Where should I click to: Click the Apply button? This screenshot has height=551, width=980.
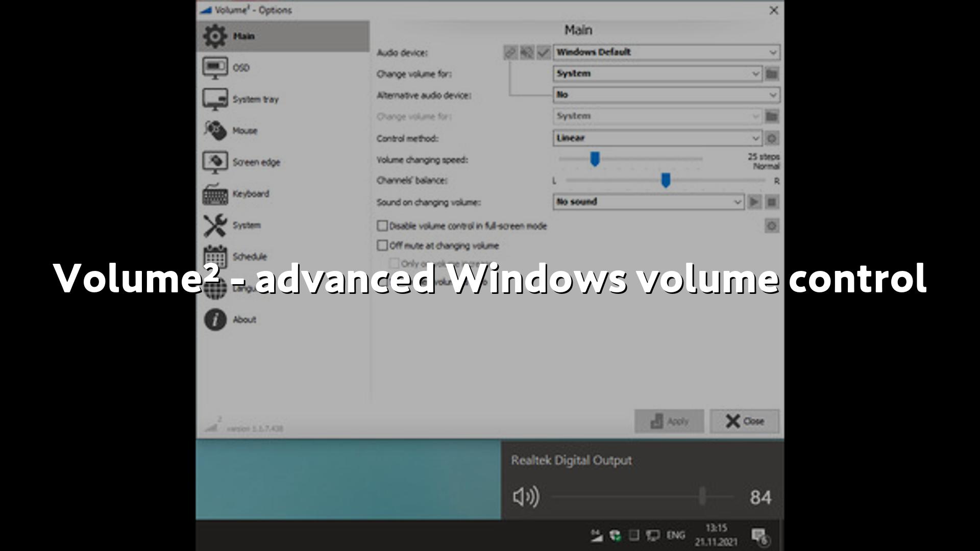[669, 421]
